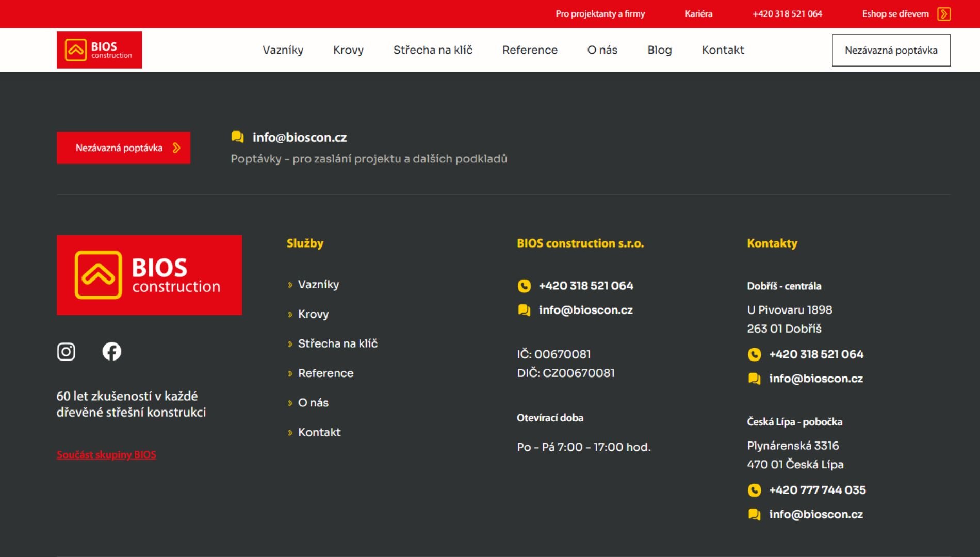Image resolution: width=980 pixels, height=557 pixels.
Task: Open Blog in the main navigation
Action: (x=660, y=50)
